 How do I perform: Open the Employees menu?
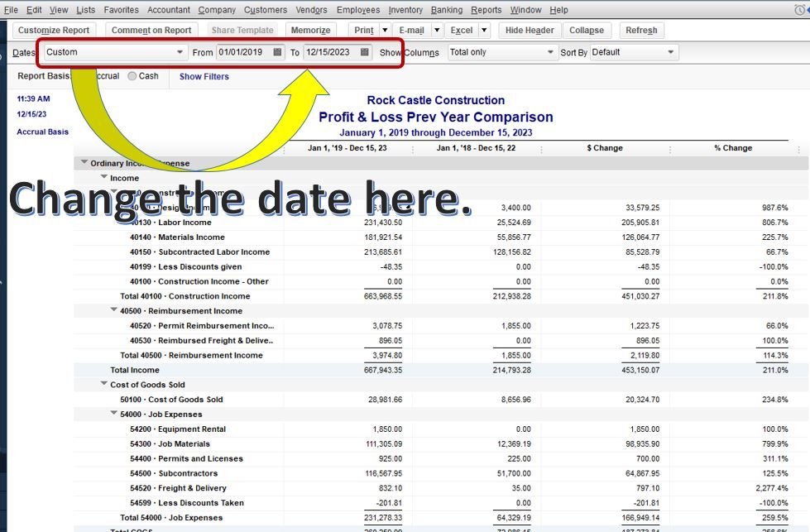(x=358, y=10)
